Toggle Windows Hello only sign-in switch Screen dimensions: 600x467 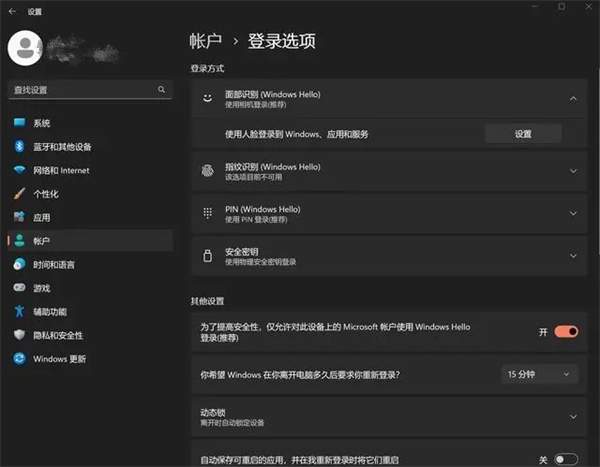point(565,331)
